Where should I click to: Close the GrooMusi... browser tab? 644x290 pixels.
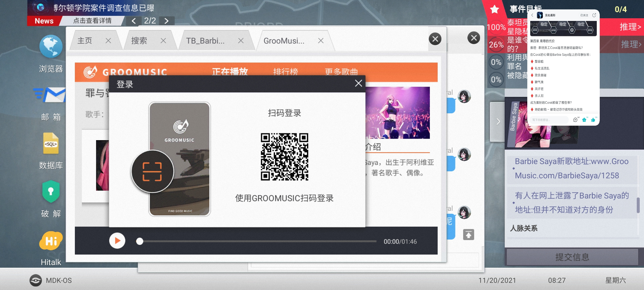tap(321, 41)
